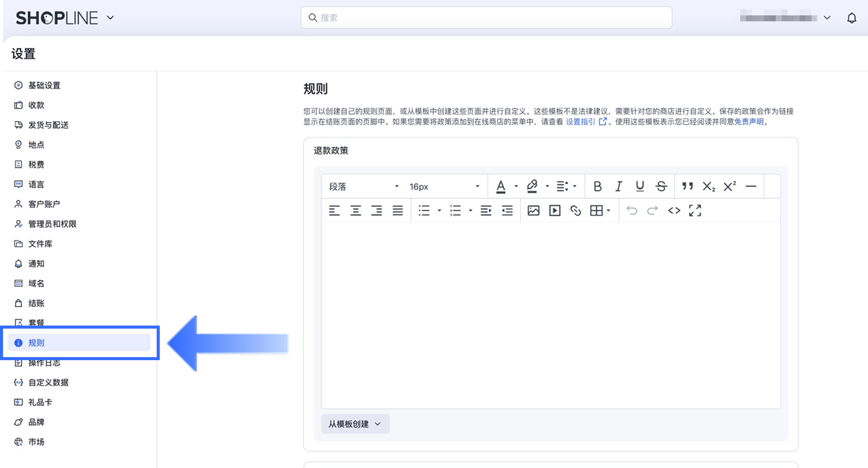The height and width of the screenshot is (468, 868).
Task: Open the line height icon
Action: coord(562,187)
